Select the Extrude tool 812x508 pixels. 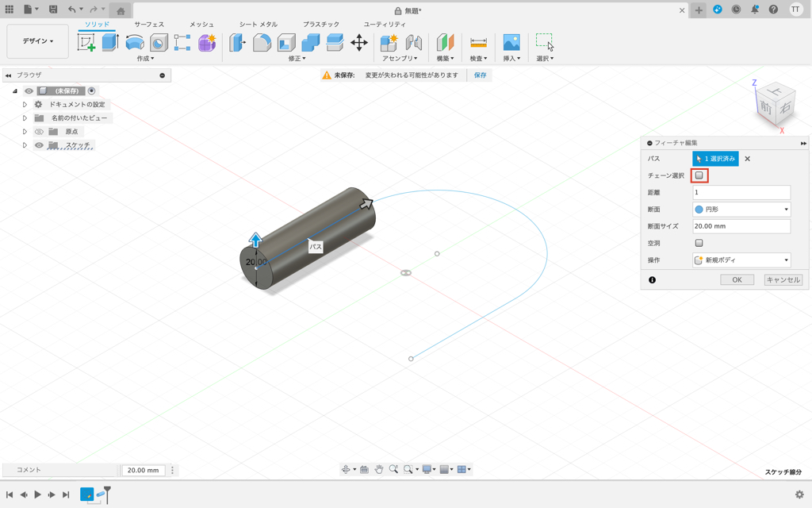pos(109,43)
